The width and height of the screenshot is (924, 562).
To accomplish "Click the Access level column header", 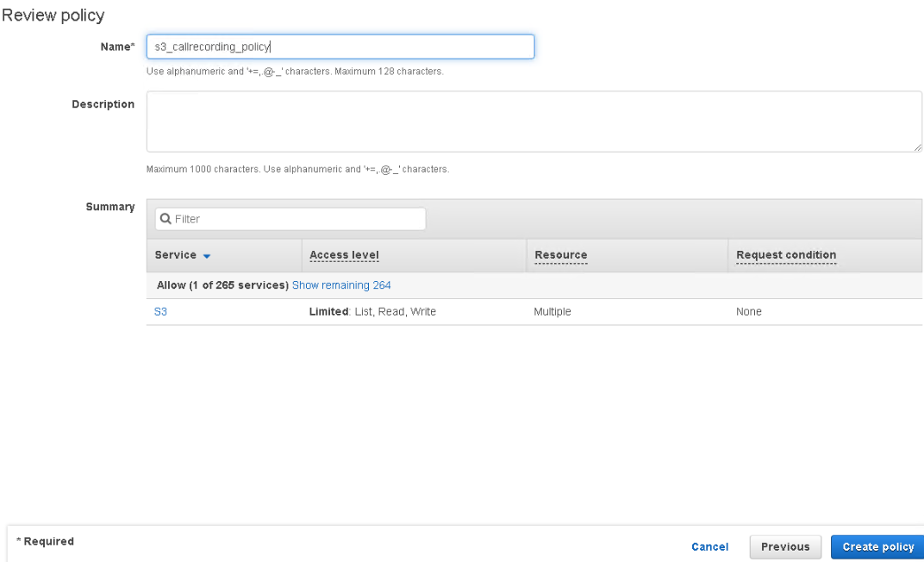I will [344, 255].
